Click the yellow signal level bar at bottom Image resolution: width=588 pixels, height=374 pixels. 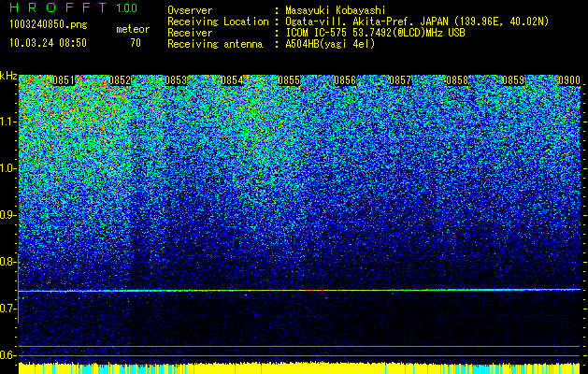299,368
